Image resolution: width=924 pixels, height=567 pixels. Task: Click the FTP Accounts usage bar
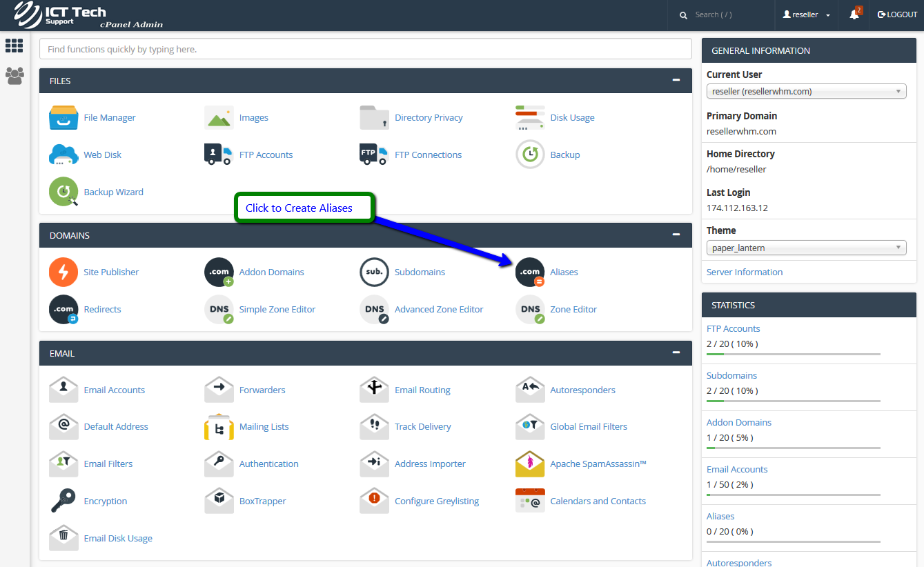coord(793,354)
